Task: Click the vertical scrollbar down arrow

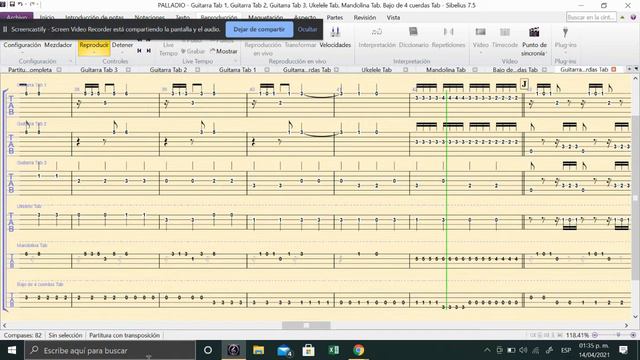Action: (x=636, y=317)
